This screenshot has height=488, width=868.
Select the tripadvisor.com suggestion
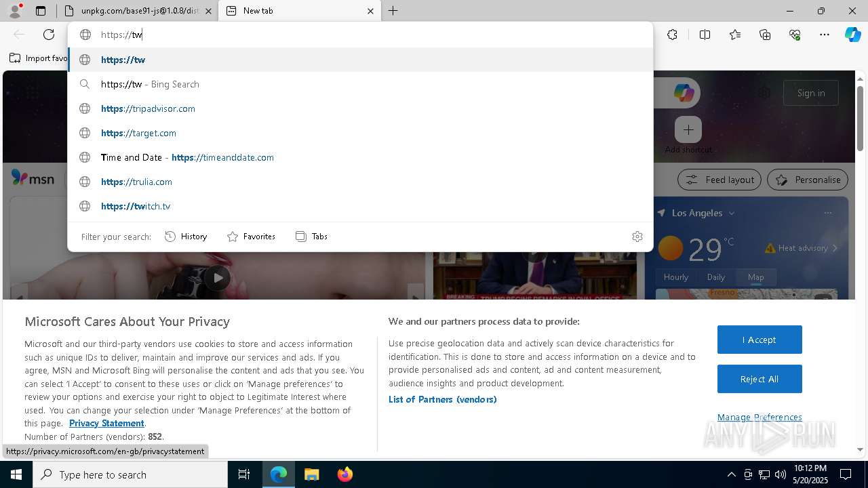360,108
